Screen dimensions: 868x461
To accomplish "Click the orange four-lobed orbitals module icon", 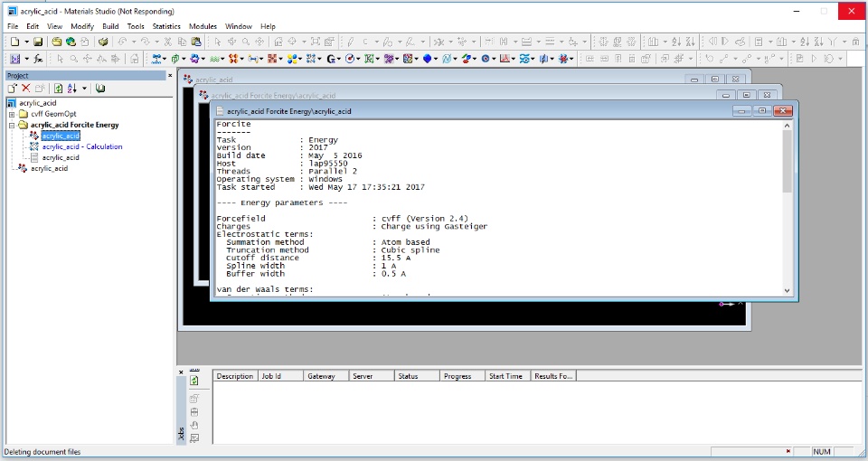I will click(x=233, y=59).
